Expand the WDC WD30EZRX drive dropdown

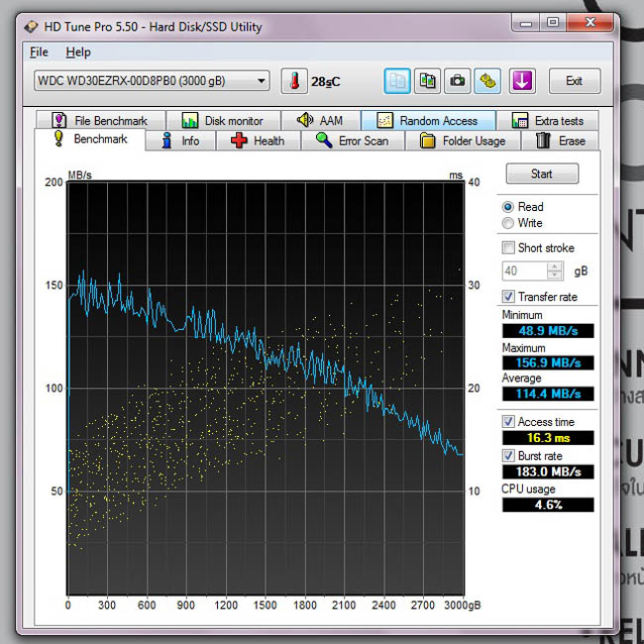152,81
